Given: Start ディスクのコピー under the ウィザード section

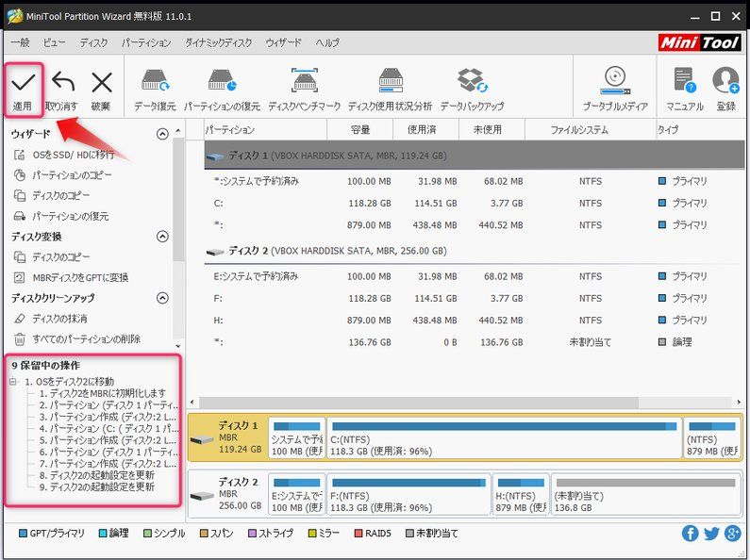Looking at the screenshot, I should tap(52, 196).
